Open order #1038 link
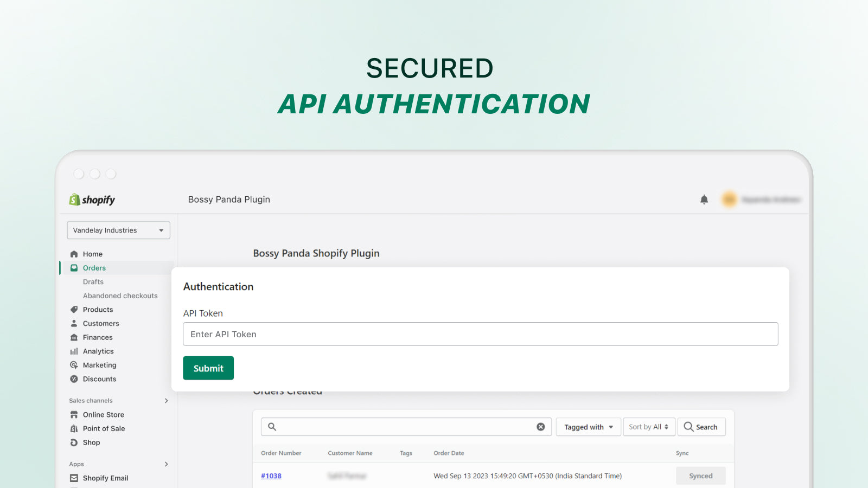 coord(271,476)
